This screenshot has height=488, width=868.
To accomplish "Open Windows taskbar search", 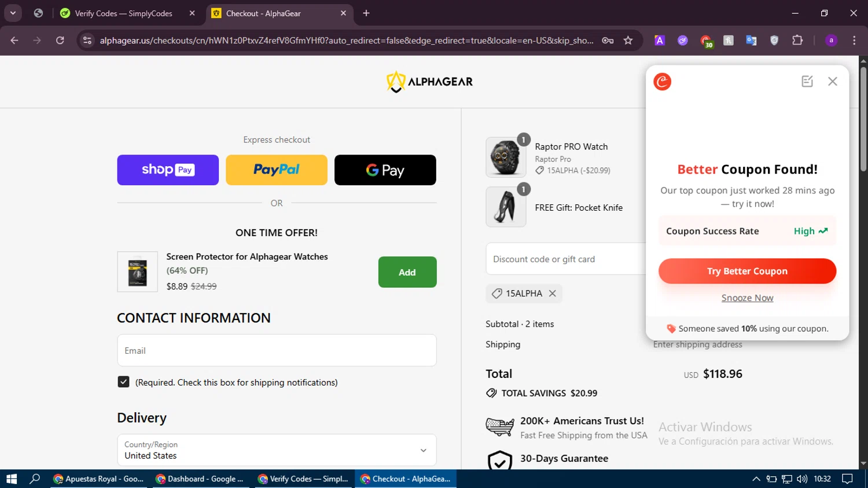I will pos(35,479).
